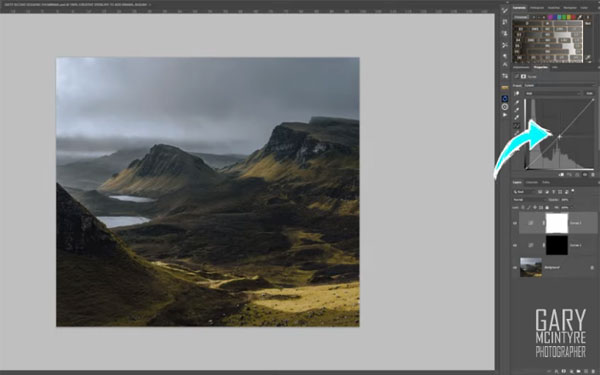
Task: Click the clip to layer icon in Properties
Action: tap(561, 174)
